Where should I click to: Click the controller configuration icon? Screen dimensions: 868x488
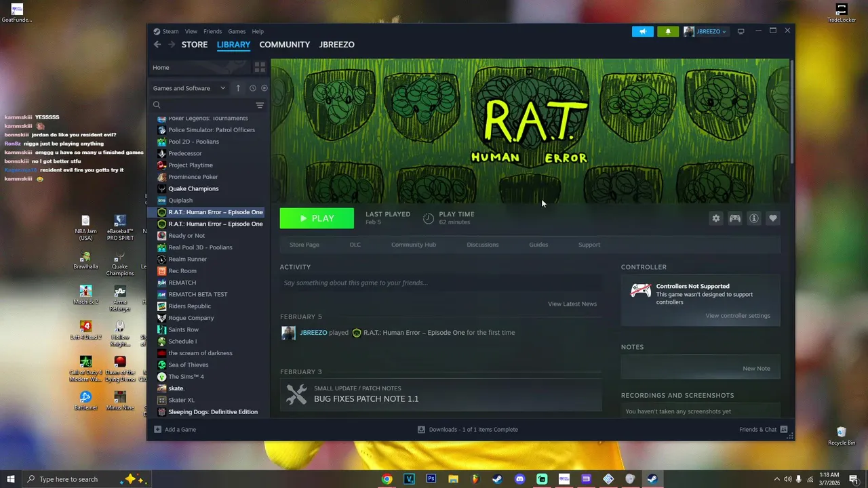[734, 218]
